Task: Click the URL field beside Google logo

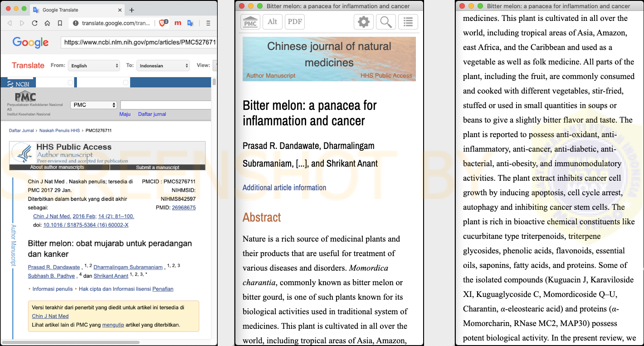Action: 139,42
